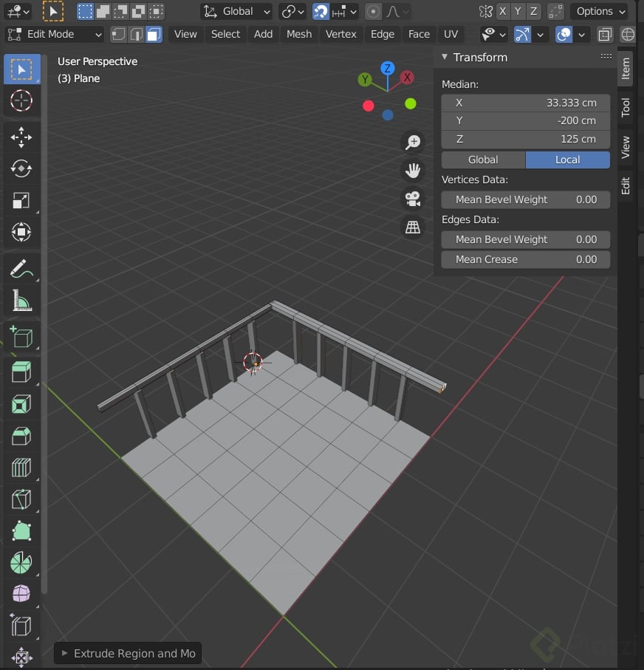Click the Global button in Transform panel
This screenshot has height=670, width=644.
click(x=482, y=160)
